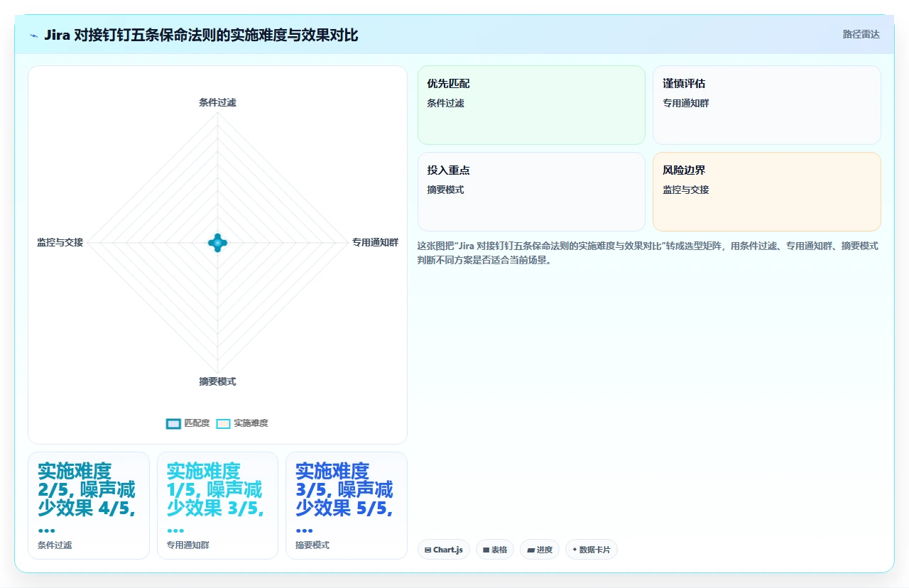Image resolution: width=909 pixels, height=588 pixels.
Task: Open the 实施难度 1/5 stat card
Action: tap(217, 506)
